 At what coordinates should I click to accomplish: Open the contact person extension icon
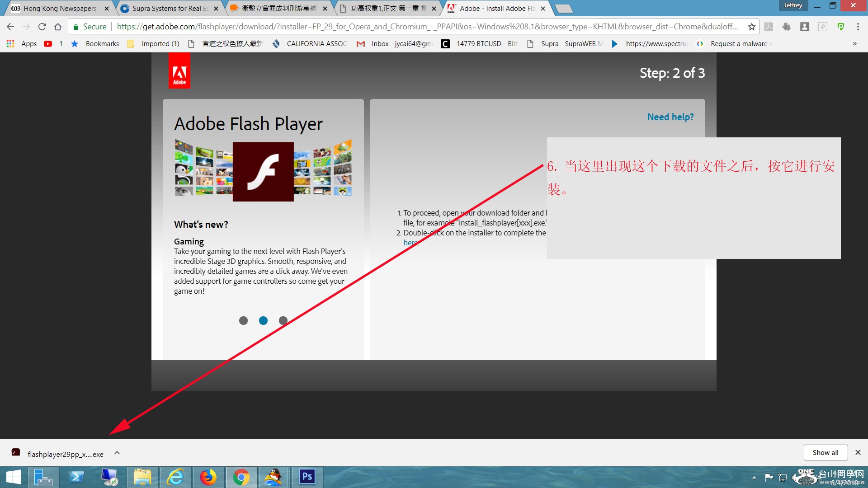tap(805, 27)
